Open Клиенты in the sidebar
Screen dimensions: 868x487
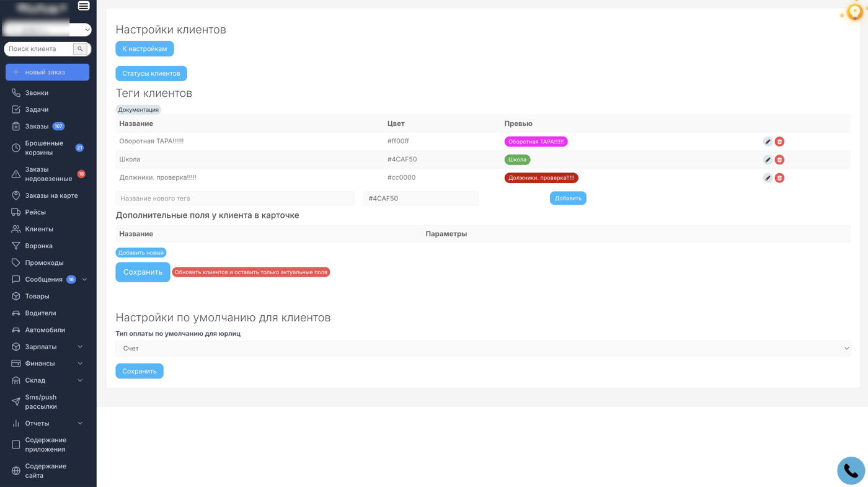point(39,229)
